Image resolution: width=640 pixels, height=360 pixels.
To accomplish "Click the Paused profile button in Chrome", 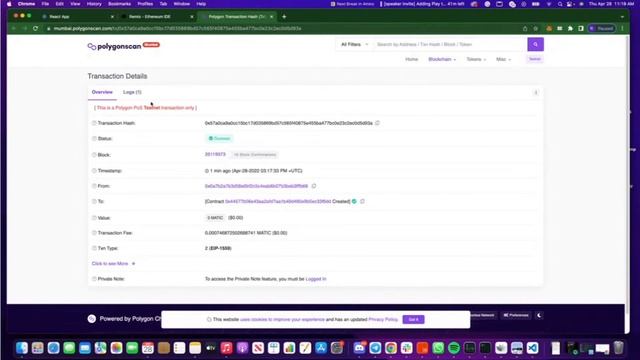I will point(602,29).
